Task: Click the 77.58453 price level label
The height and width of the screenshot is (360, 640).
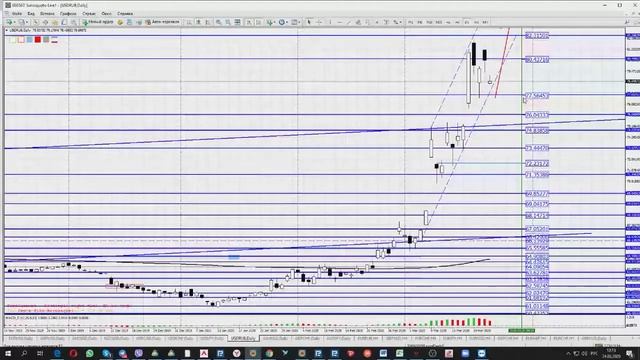Action: 537,96
